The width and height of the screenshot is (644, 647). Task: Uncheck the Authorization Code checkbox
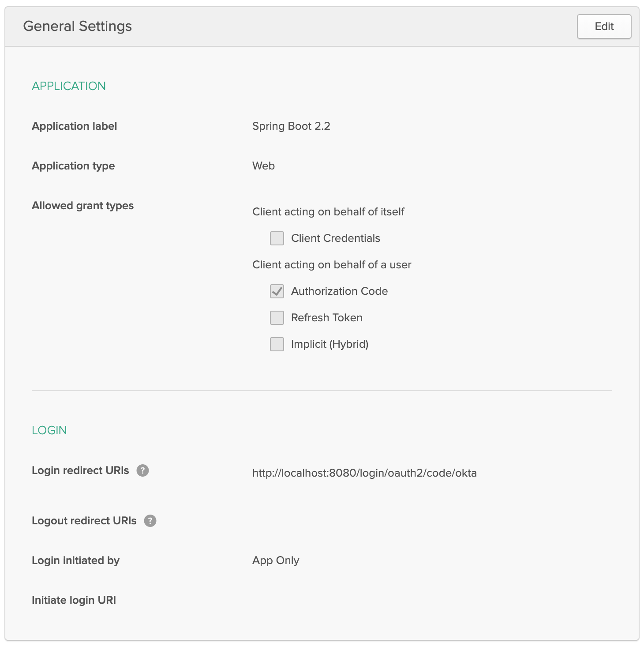point(277,291)
